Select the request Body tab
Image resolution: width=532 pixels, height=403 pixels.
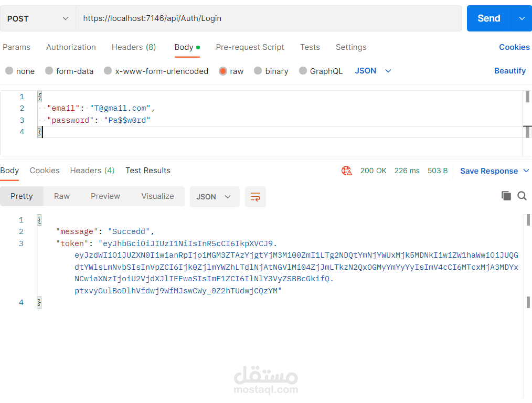coord(187,47)
